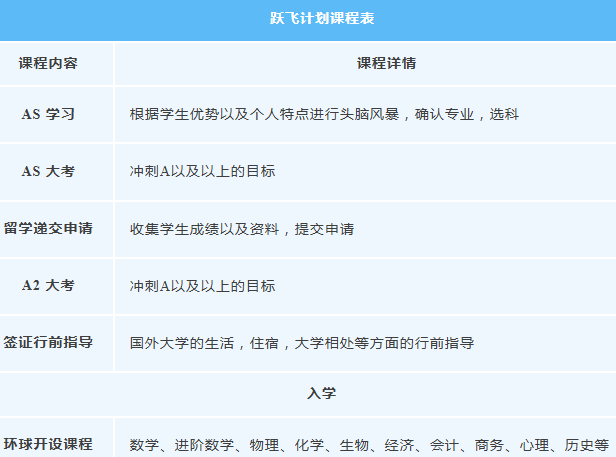The width and height of the screenshot is (616, 457).
Task: Click the AS 学习 row label
Action: (x=48, y=114)
